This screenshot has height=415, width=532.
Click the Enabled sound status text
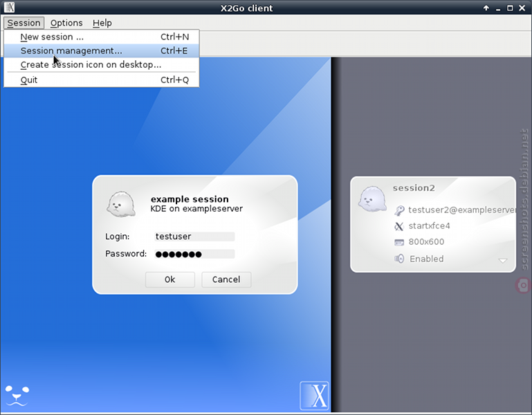(x=426, y=259)
